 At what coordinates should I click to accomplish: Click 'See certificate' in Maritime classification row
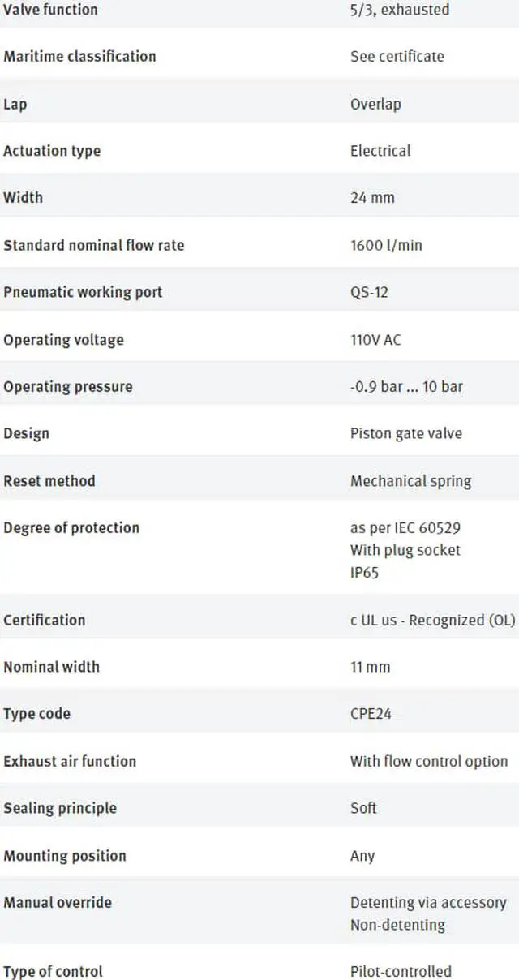pyautogui.click(x=397, y=56)
